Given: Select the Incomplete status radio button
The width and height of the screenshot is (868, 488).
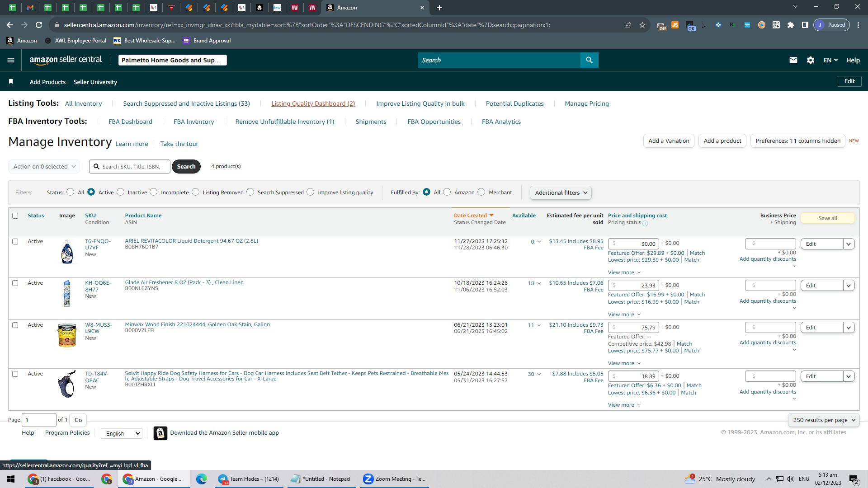Looking at the screenshot, I should click(154, 192).
